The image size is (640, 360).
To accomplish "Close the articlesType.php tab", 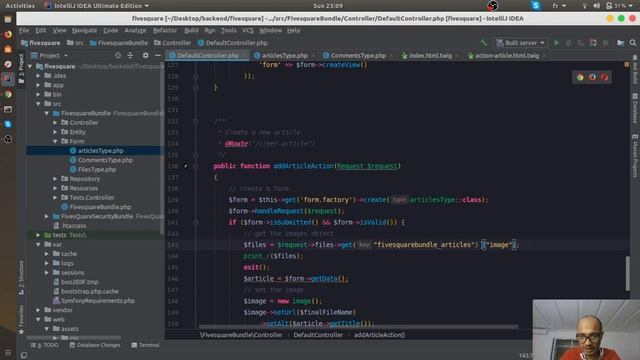I will click(313, 56).
